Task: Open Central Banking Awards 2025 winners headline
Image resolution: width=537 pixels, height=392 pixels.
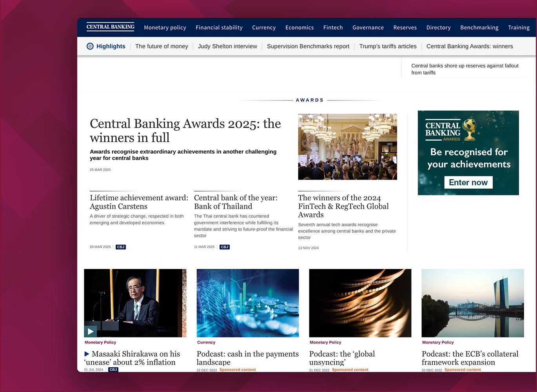Action: coord(185,131)
